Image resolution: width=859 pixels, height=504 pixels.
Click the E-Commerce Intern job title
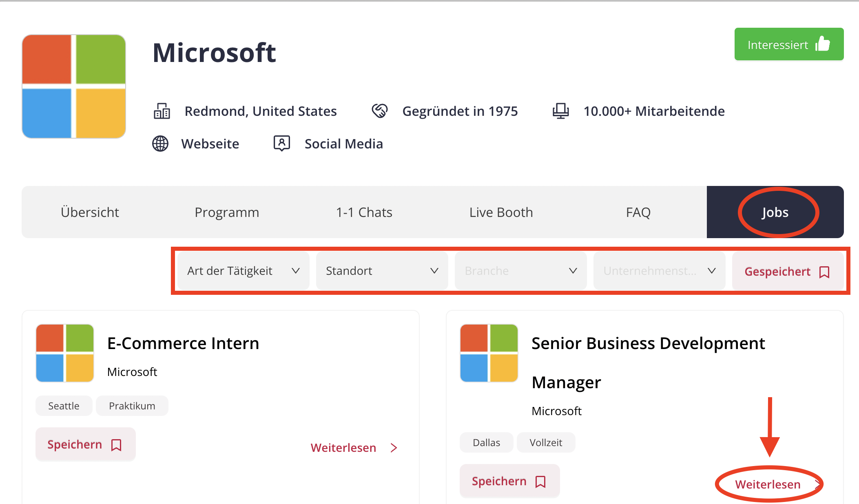pos(183,343)
